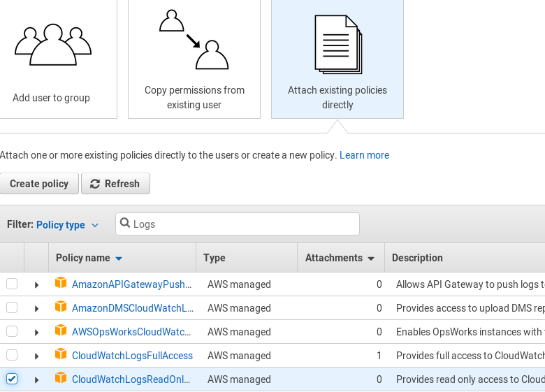Open the Policy type filter dropdown
The width and height of the screenshot is (545, 392).
pos(67,225)
